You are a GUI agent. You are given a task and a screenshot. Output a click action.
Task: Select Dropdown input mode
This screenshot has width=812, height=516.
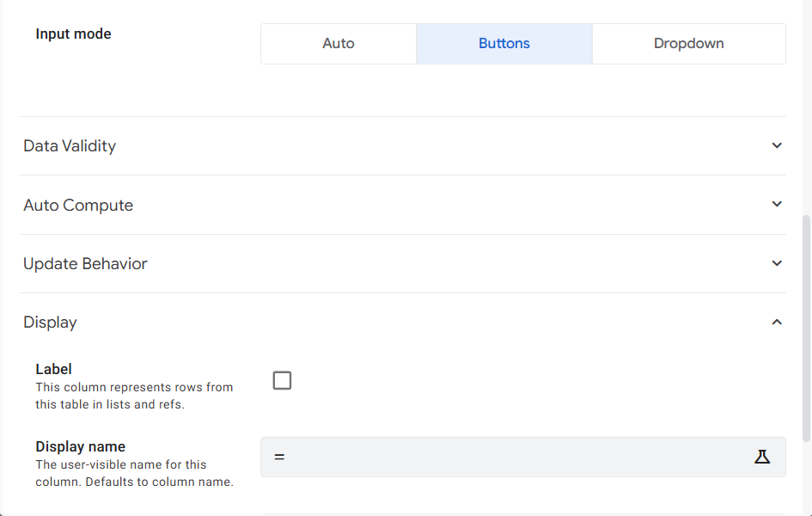[689, 44]
